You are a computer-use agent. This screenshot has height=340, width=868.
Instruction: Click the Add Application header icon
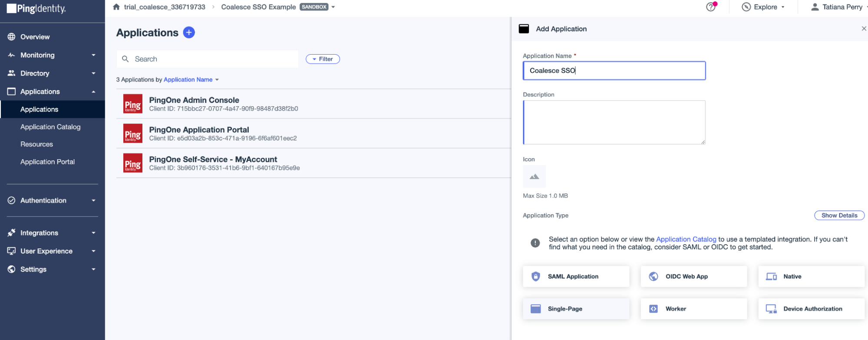[524, 29]
